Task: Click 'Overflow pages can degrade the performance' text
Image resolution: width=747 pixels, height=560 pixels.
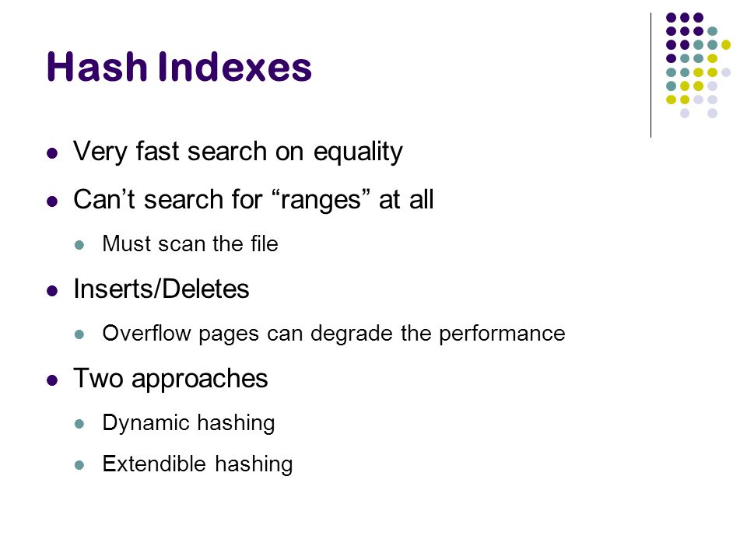Action: tap(334, 334)
